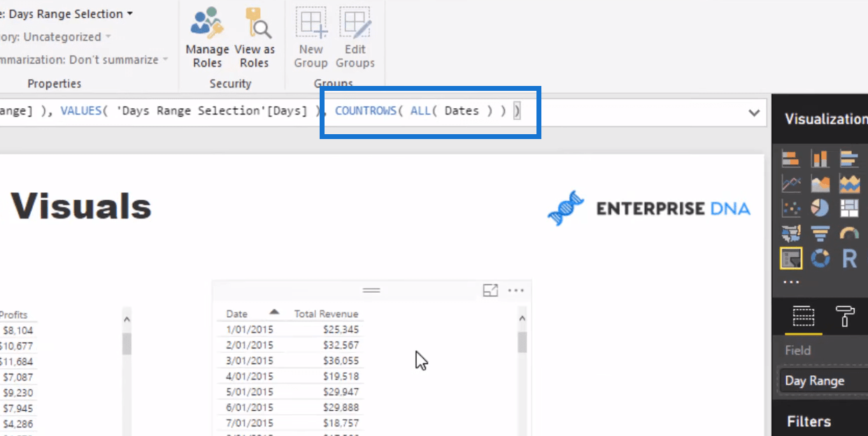Expand the formula bar with chevron
The width and height of the screenshot is (868, 436).
tap(754, 112)
